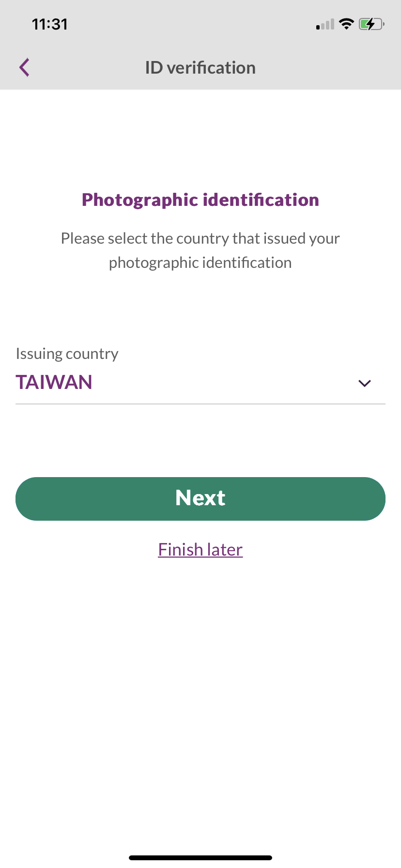This screenshot has height=868, width=401.
Task: Tap the cellular signal strength icon
Action: [x=325, y=24]
